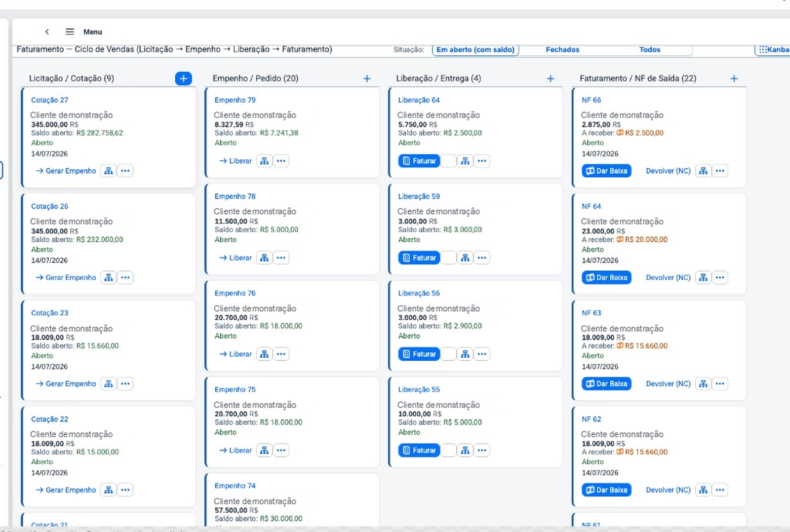The height and width of the screenshot is (532, 790).
Task: Open more options on Liberação 64 card
Action: (x=482, y=161)
